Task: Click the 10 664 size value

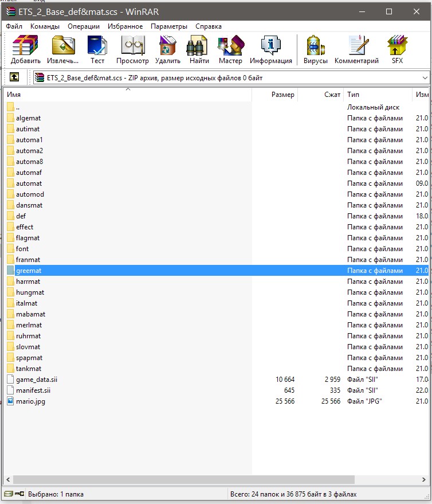Action: [285, 379]
